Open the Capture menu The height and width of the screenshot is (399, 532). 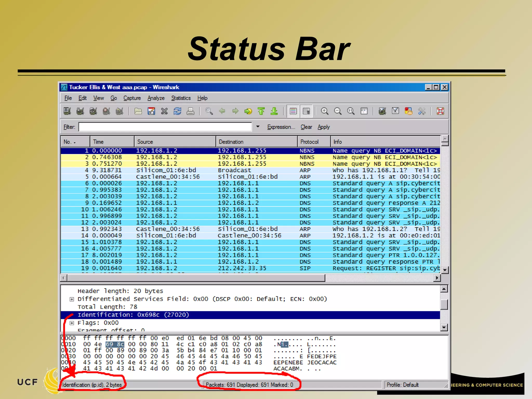[132, 98]
